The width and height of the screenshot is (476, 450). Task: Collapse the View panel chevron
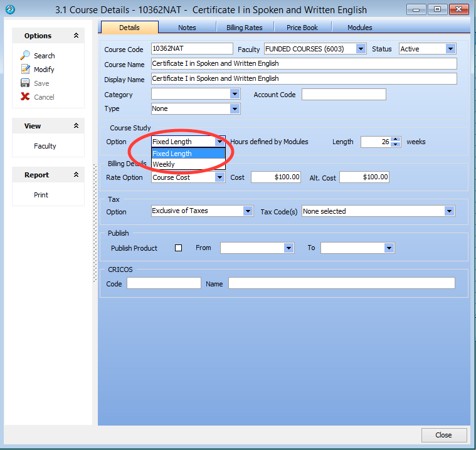[x=76, y=126]
